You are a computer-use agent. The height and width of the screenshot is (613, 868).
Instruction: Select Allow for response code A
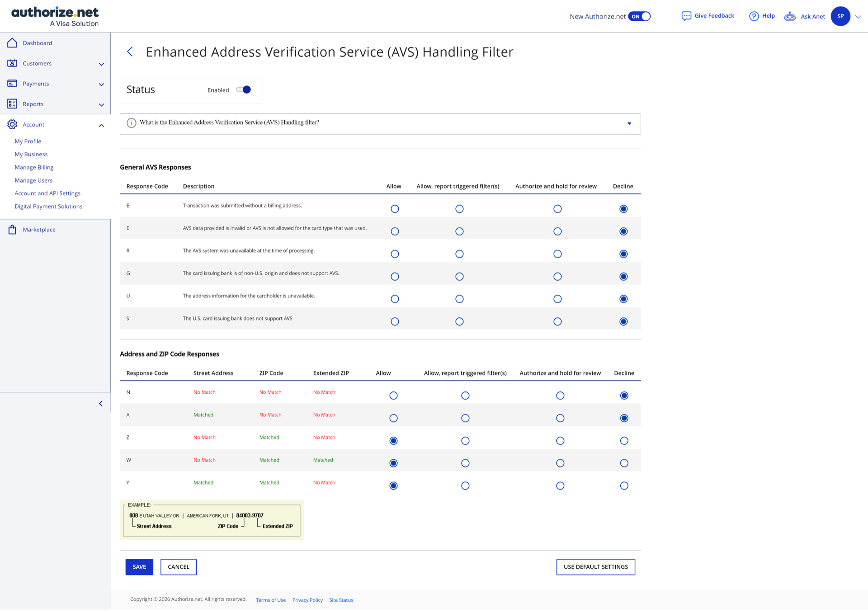(393, 418)
